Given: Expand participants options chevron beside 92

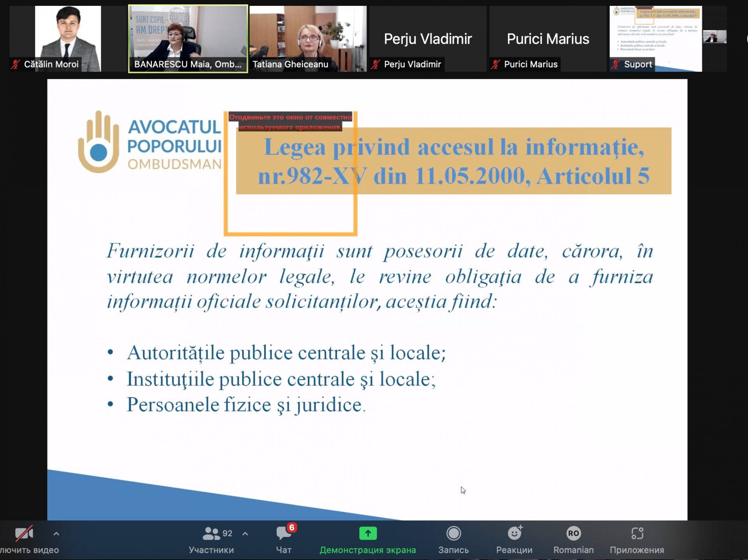Looking at the screenshot, I should pos(245,534).
